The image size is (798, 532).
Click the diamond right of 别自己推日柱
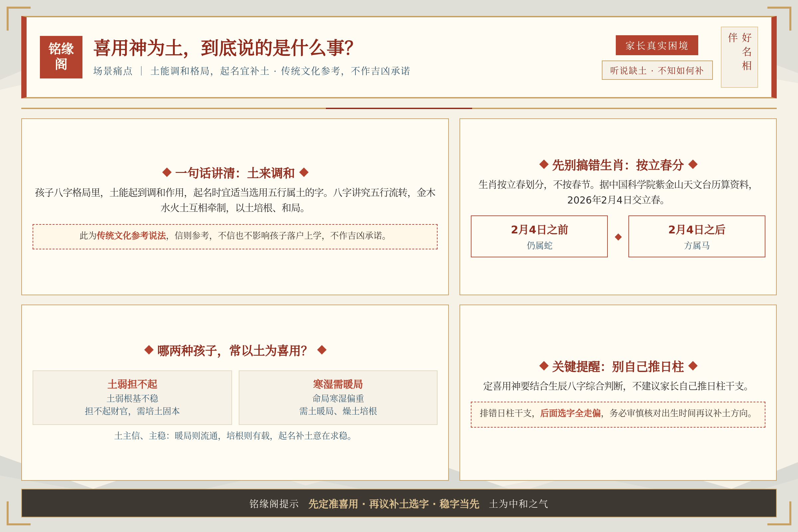[x=693, y=366]
